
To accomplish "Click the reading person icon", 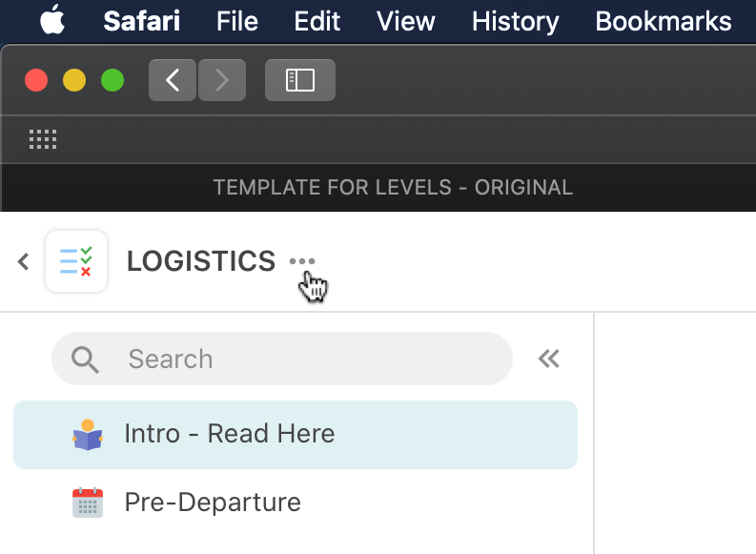I will 88,435.
